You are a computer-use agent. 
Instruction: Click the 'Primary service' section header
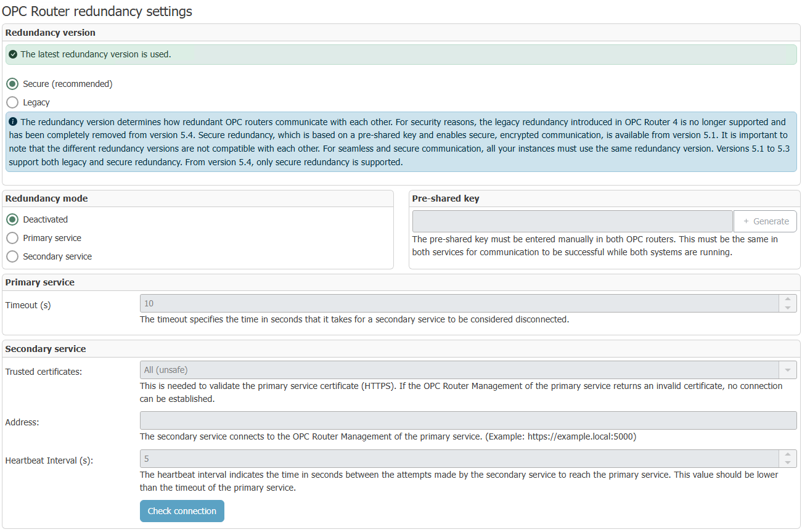point(39,282)
